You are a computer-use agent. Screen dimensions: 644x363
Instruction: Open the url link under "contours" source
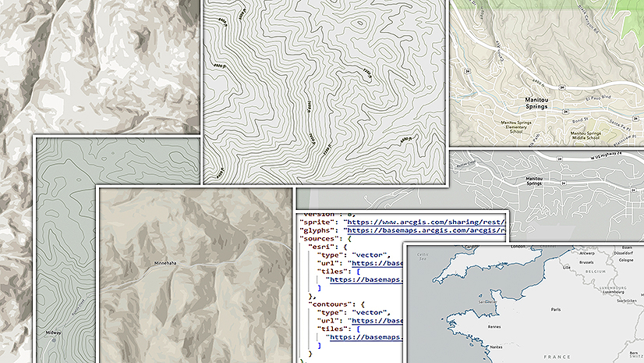tap(377, 321)
